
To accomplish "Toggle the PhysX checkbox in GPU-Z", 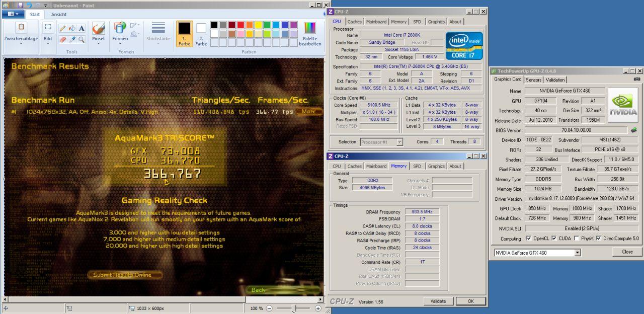I will click(577, 239).
